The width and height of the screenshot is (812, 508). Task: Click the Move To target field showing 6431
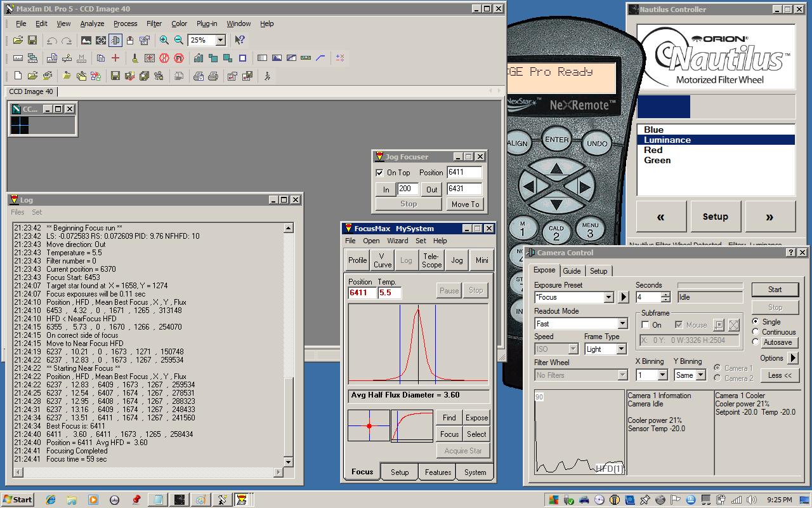[x=464, y=189]
